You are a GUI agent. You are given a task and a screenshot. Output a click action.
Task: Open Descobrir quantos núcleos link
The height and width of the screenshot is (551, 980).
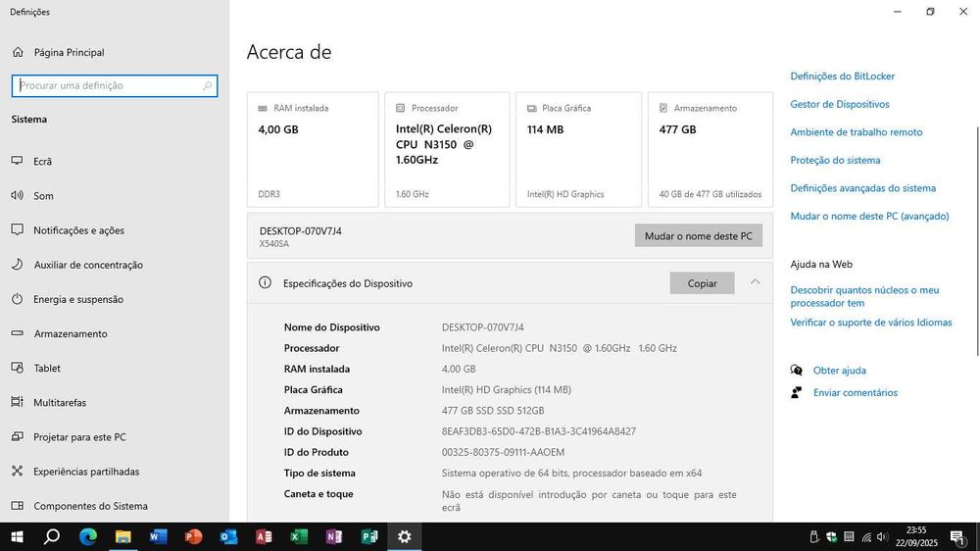(x=864, y=296)
